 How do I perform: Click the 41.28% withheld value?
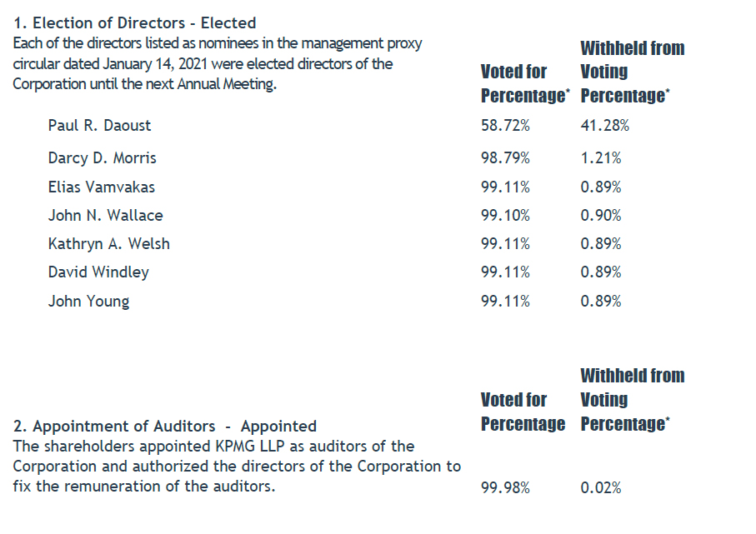(604, 125)
